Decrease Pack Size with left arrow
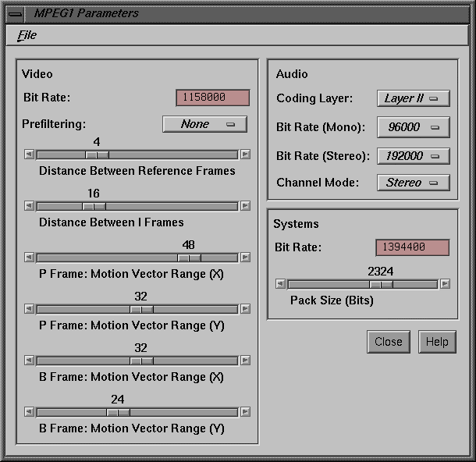This screenshot has height=462, width=476. coord(280,284)
